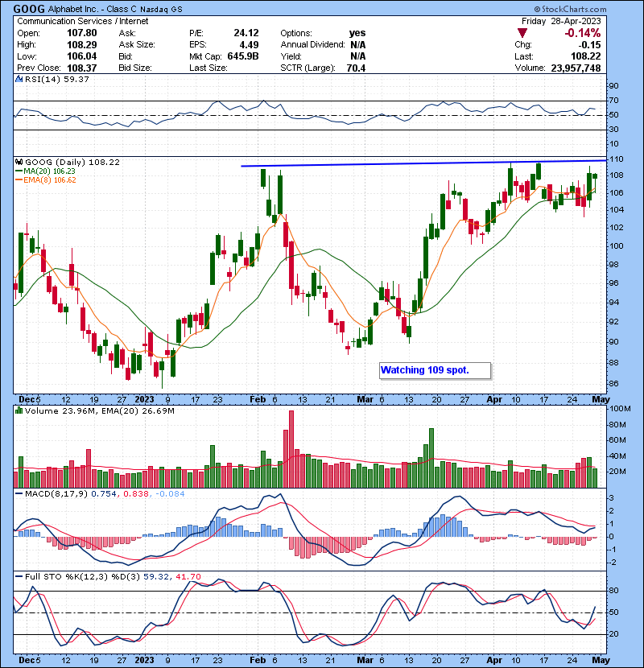The height and width of the screenshot is (668, 644).
Task: Click the 'RSI(14) 59.37' panel label
Action: tap(56, 79)
